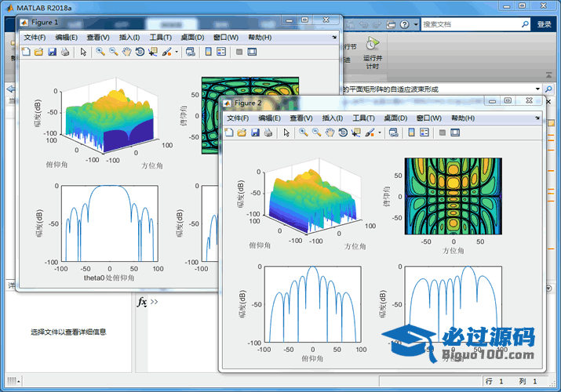Click Zoom Out tool in Figure 1 toolbar
Image resolution: width=561 pixels, height=392 pixels.
(114, 52)
